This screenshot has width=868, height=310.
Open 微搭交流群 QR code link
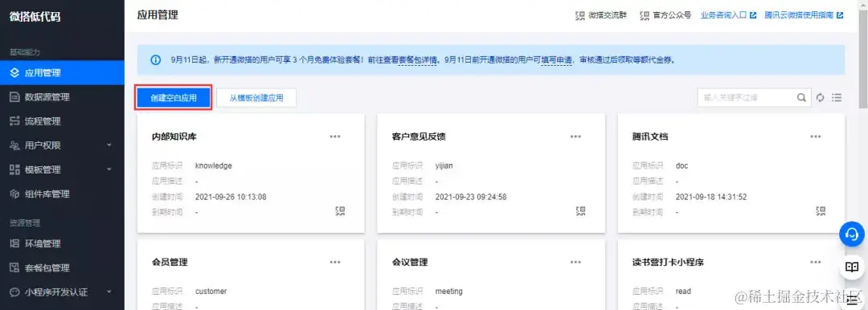click(x=601, y=15)
